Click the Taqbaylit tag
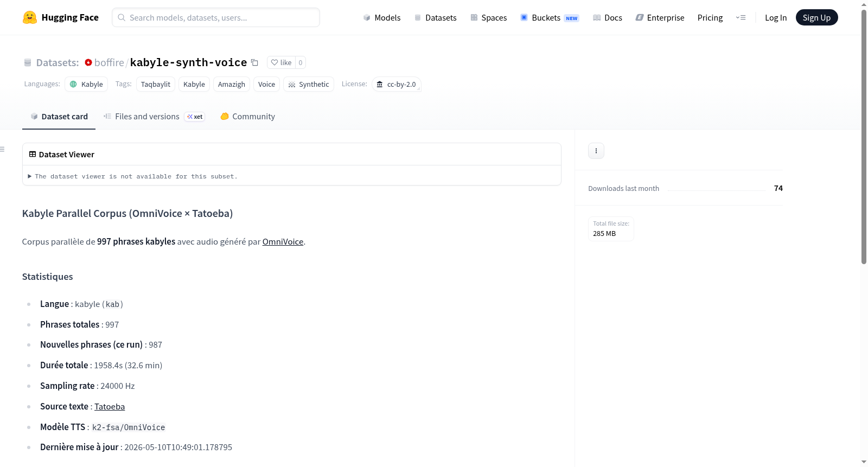The height and width of the screenshot is (467, 868). click(x=156, y=84)
